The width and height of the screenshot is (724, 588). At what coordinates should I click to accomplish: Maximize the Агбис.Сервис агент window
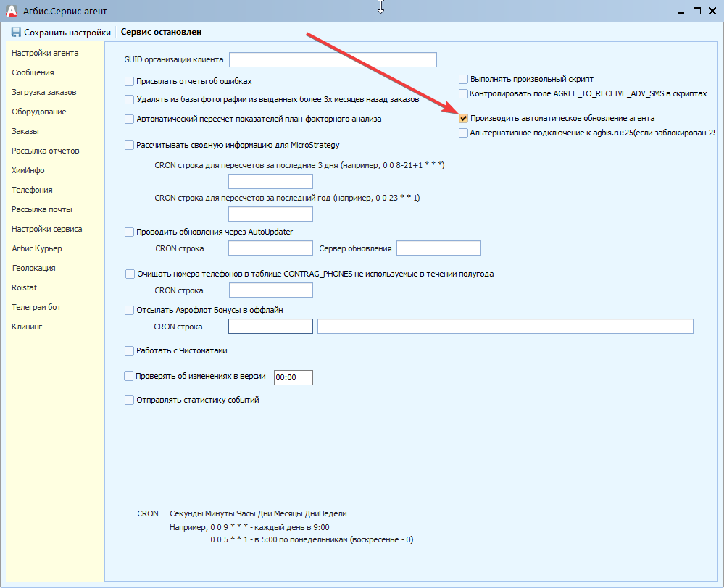[697, 11]
